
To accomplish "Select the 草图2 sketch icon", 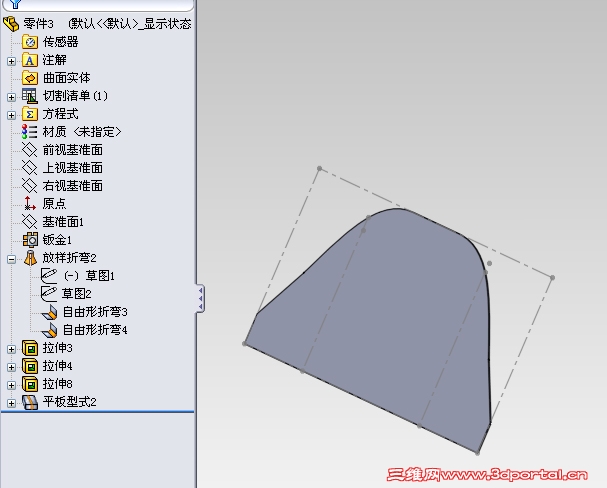I will click(49, 294).
